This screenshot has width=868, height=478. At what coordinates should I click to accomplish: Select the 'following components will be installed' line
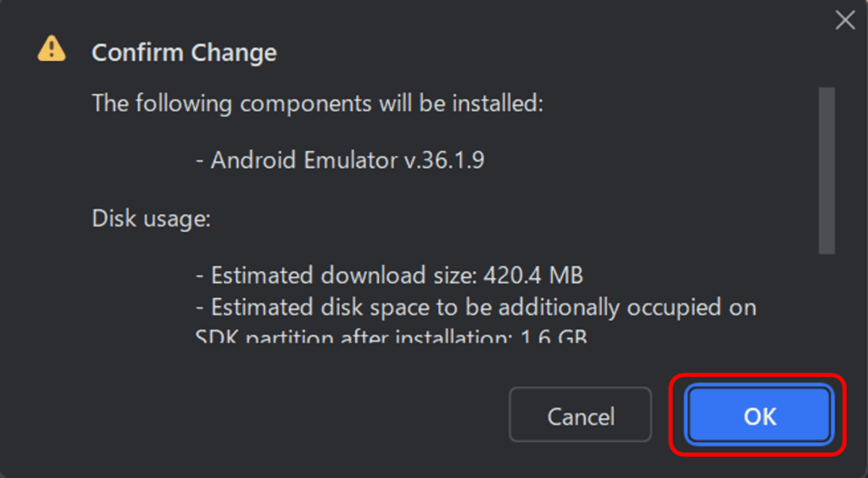click(x=317, y=103)
